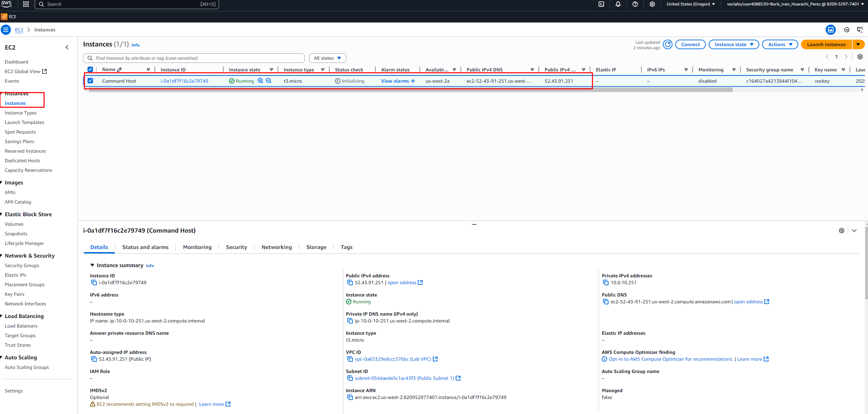This screenshot has height=414, width=868.
Task: Switch to the Monitoring tab
Action: (197, 247)
